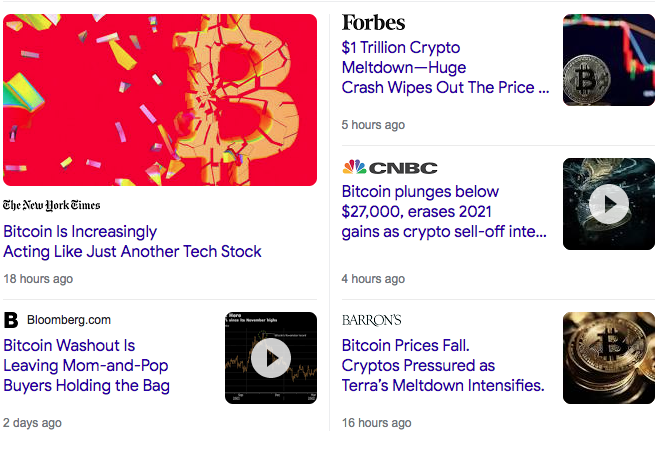Click the Bloomberg.com source name
This screenshot has width=665, height=457.
click(69, 320)
